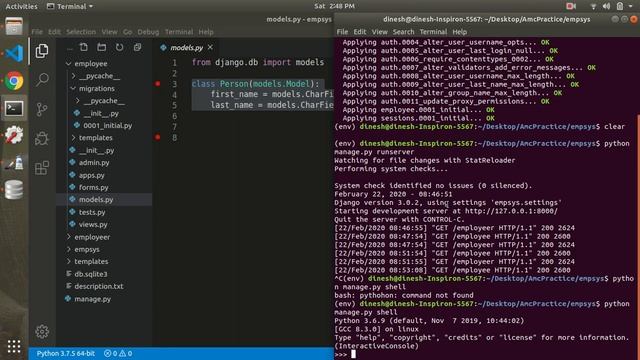
Task: Open the Search view in activity bar
Action: coord(42,80)
